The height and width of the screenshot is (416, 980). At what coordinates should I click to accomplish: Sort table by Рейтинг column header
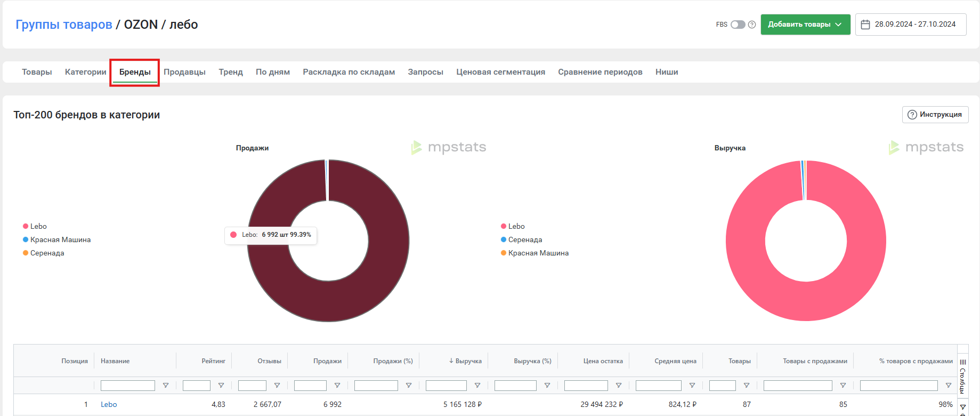(213, 361)
